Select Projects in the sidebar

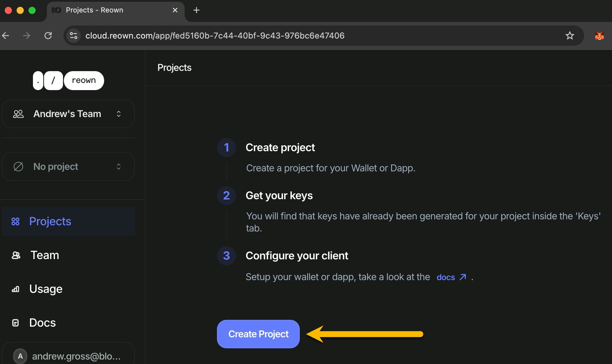click(x=50, y=221)
